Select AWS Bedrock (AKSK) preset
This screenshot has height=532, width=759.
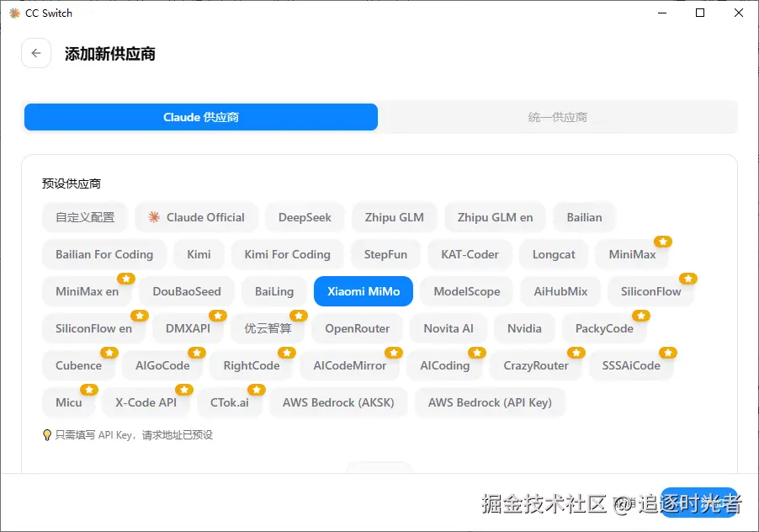[x=338, y=402]
